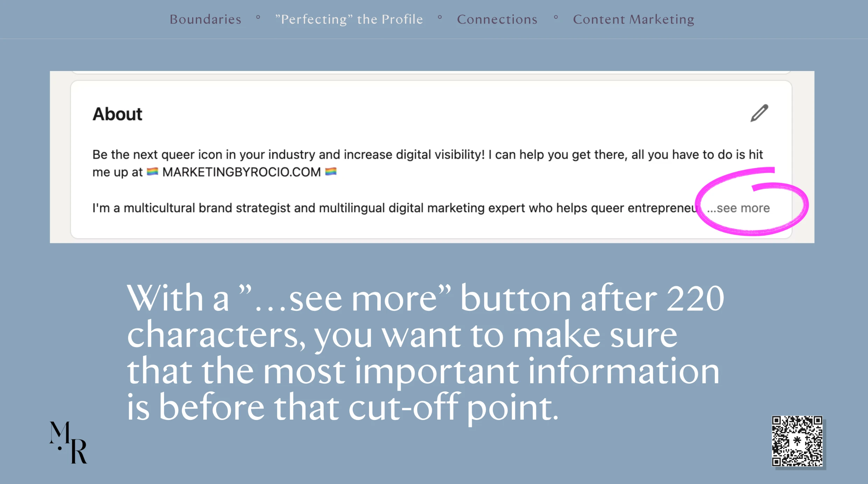The image size is (868, 484).
Task: Click the first rainbow flag emoji
Action: [152, 171]
